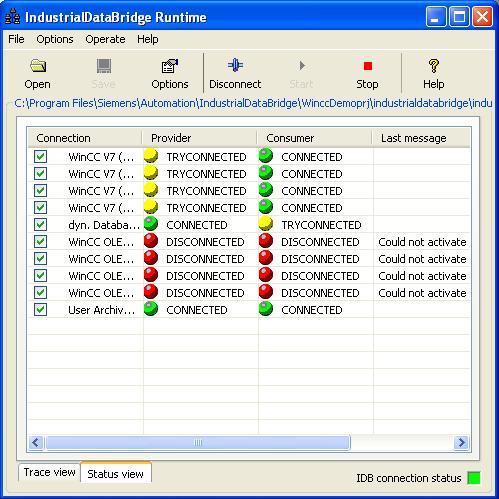This screenshot has width=499, height=499.
Task: Click 'TRYCONNECTED' in first WinCC V7 row
Action: [x=206, y=157]
